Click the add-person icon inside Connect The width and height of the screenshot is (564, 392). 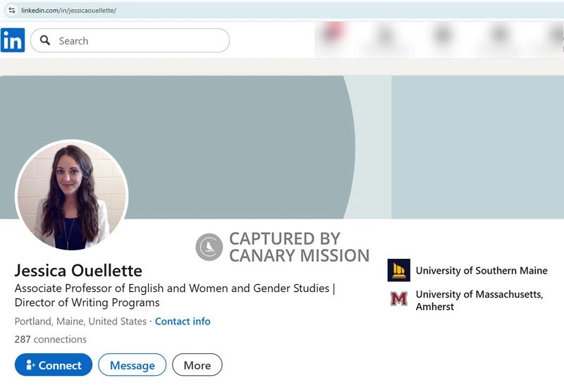point(30,365)
